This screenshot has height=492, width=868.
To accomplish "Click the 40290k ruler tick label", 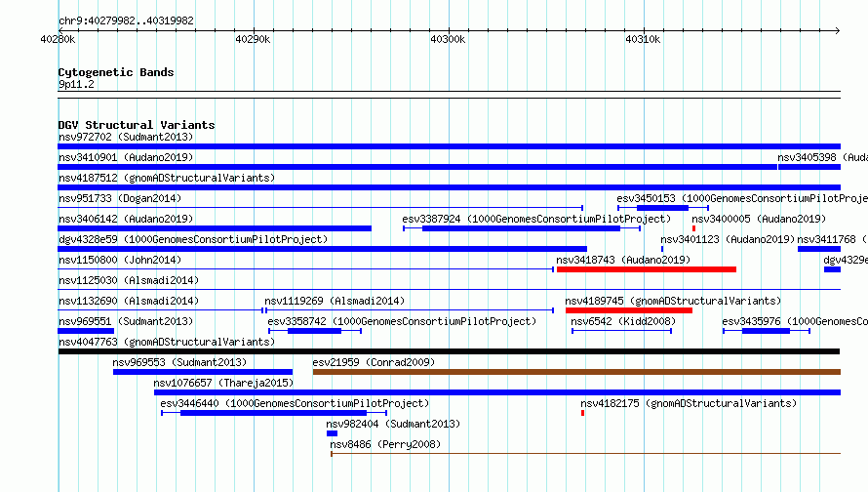I will coord(253,39).
